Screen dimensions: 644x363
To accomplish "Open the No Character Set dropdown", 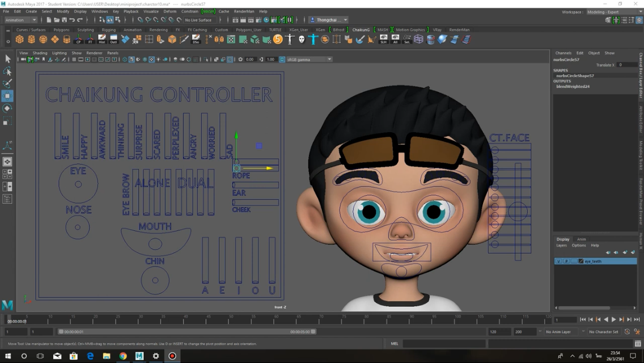I will (604, 332).
